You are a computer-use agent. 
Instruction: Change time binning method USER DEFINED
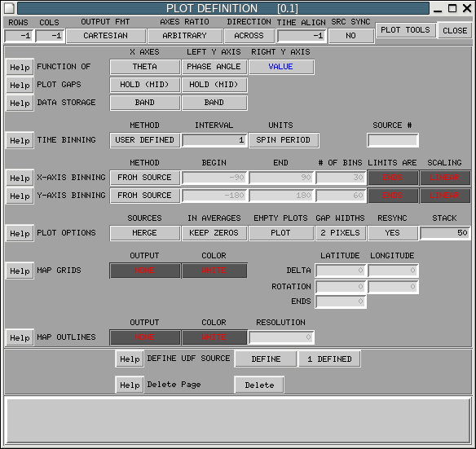point(145,140)
